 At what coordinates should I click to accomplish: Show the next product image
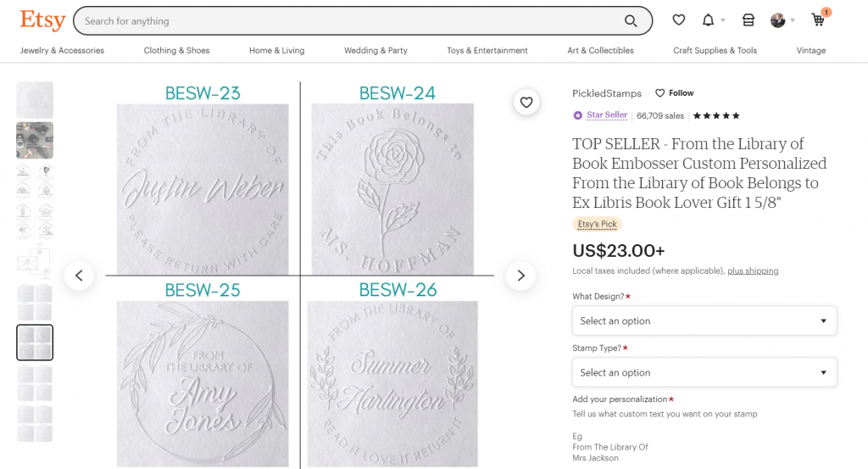[520, 276]
